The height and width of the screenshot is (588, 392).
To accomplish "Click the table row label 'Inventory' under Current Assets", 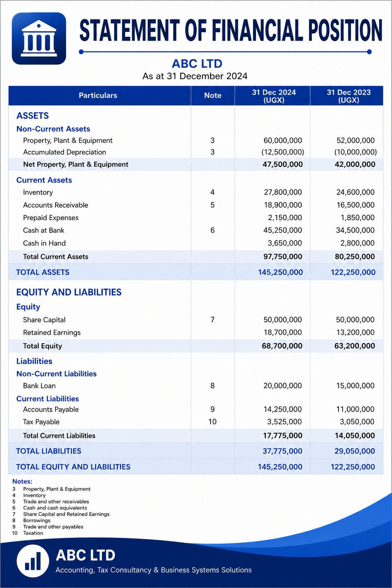I will [38, 193].
